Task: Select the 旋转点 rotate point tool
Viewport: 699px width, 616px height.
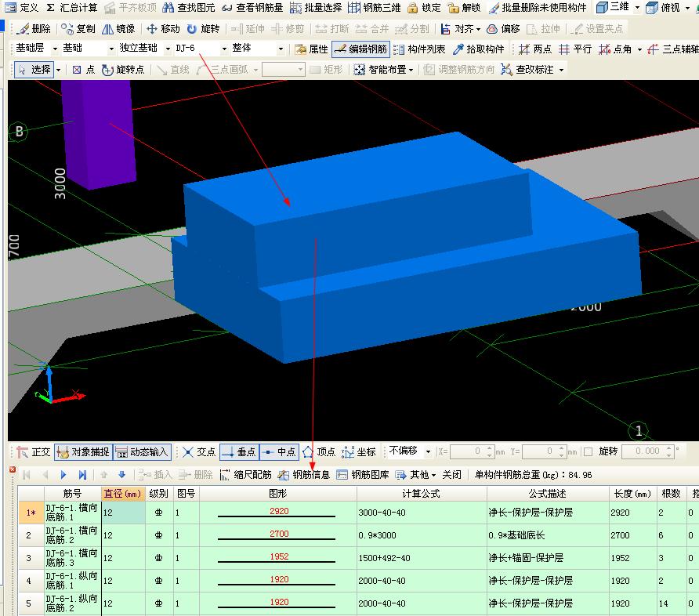Action: (123, 70)
